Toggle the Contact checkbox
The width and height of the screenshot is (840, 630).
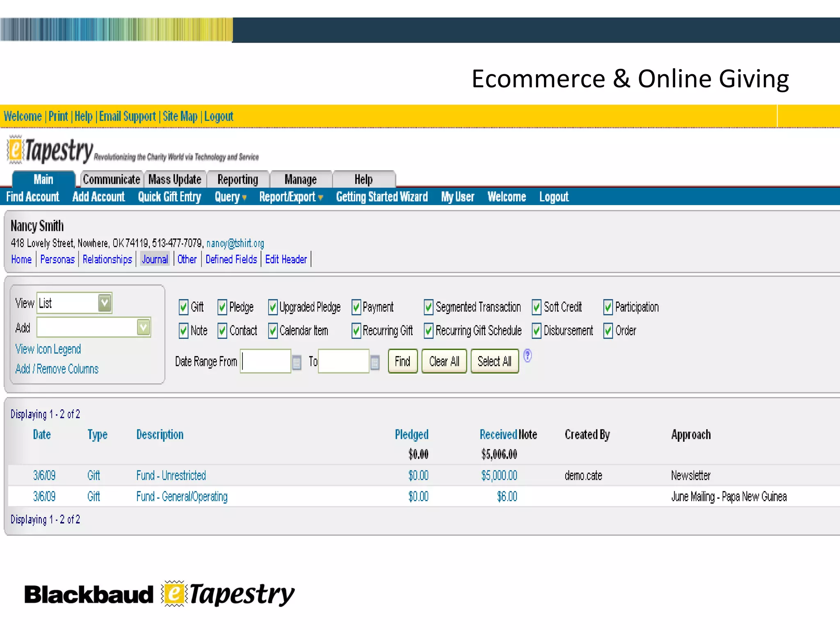[222, 331]
